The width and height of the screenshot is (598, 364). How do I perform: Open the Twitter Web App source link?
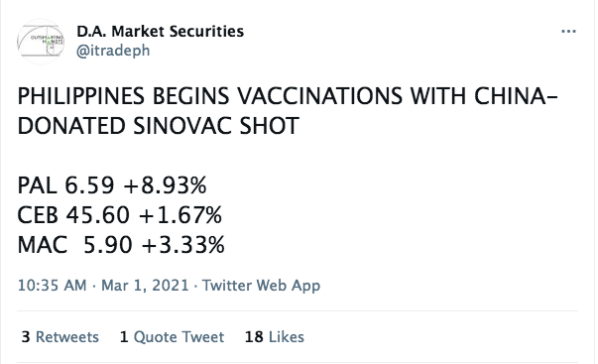point(261,286)
